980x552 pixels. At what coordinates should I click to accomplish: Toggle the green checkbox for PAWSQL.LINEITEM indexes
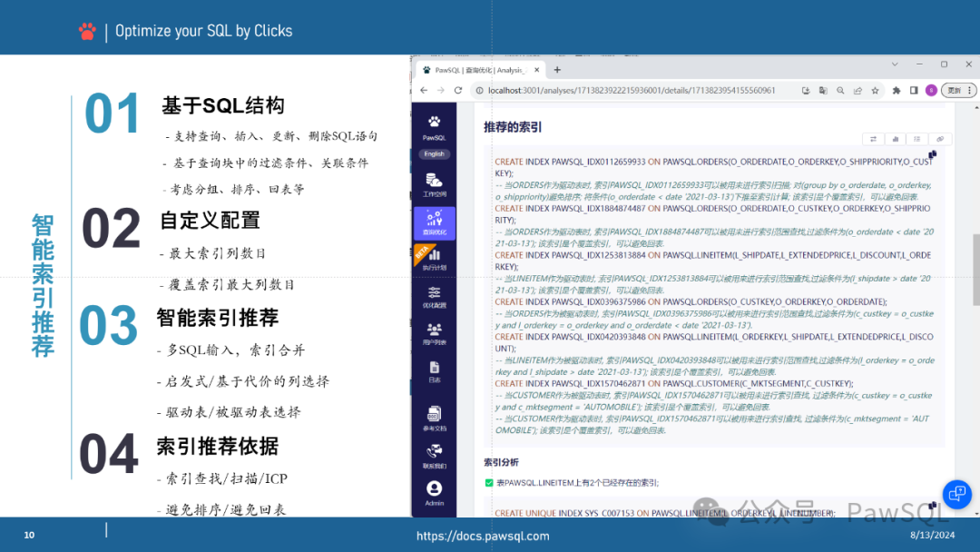(x=489, y=483)
